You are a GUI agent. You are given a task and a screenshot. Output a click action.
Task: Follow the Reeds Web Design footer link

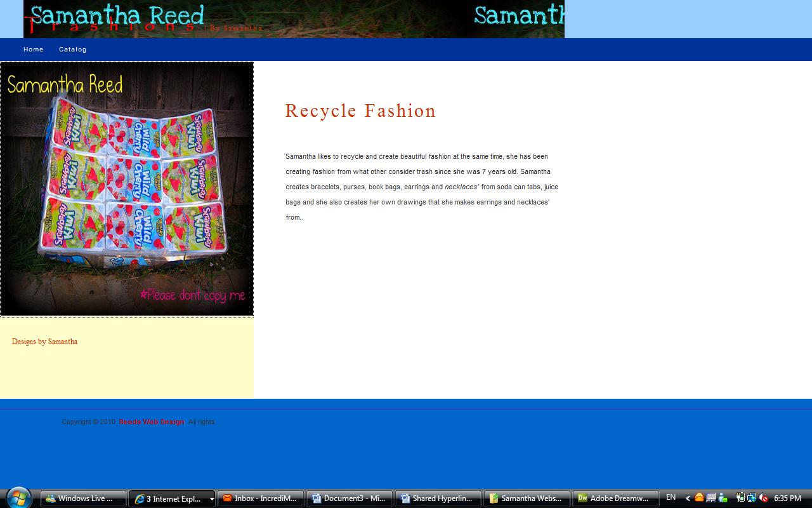151,422
